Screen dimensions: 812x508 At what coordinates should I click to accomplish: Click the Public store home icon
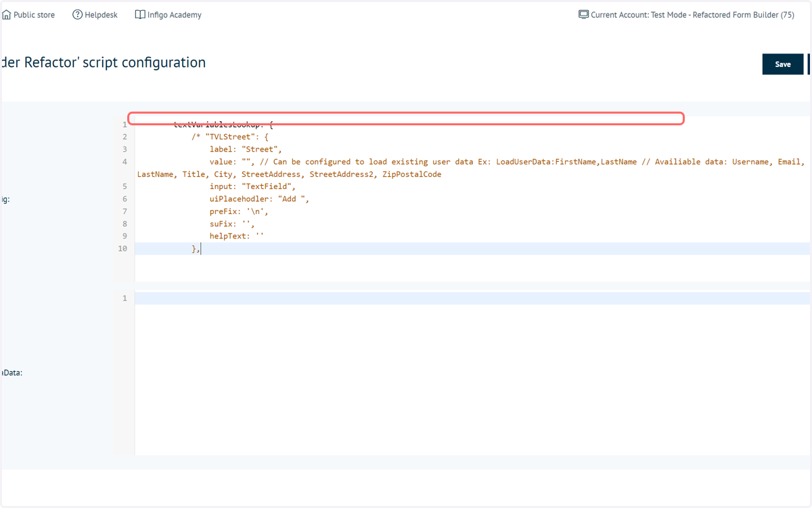(6, 15)
